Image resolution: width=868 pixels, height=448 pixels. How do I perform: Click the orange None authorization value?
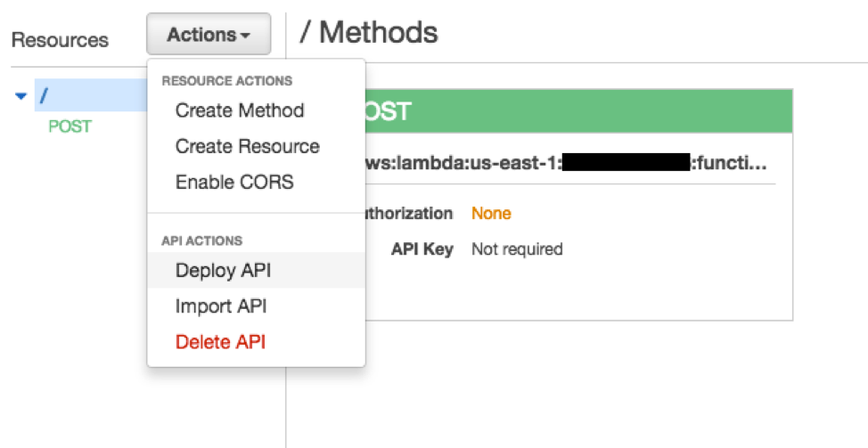pos(491,214)
